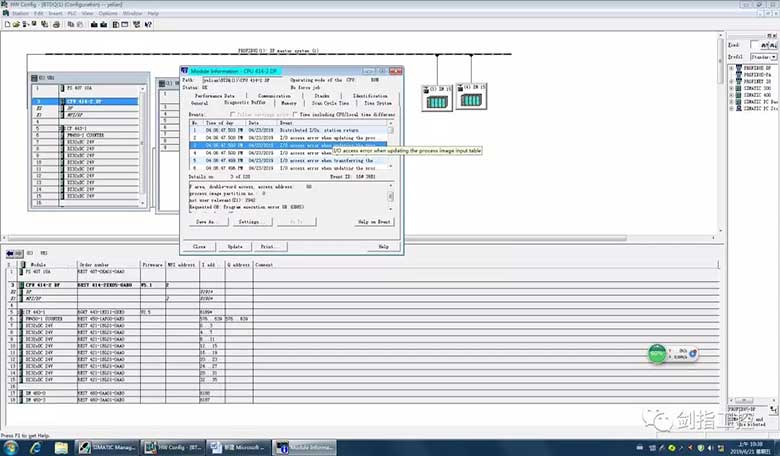Viewport: 780px width, 456px height.
Task: Click the back arrow icon in detail pane
Action: click(x=10, y=253)
